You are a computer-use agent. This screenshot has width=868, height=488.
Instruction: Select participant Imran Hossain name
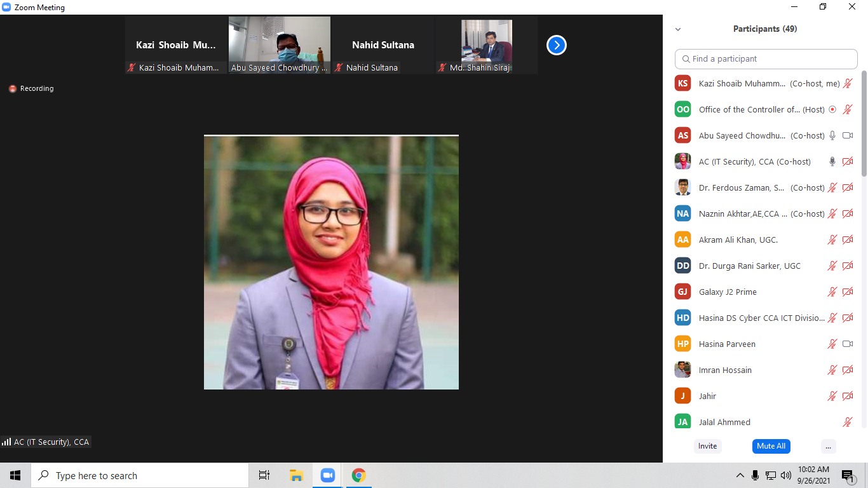(x=725, y=370)
